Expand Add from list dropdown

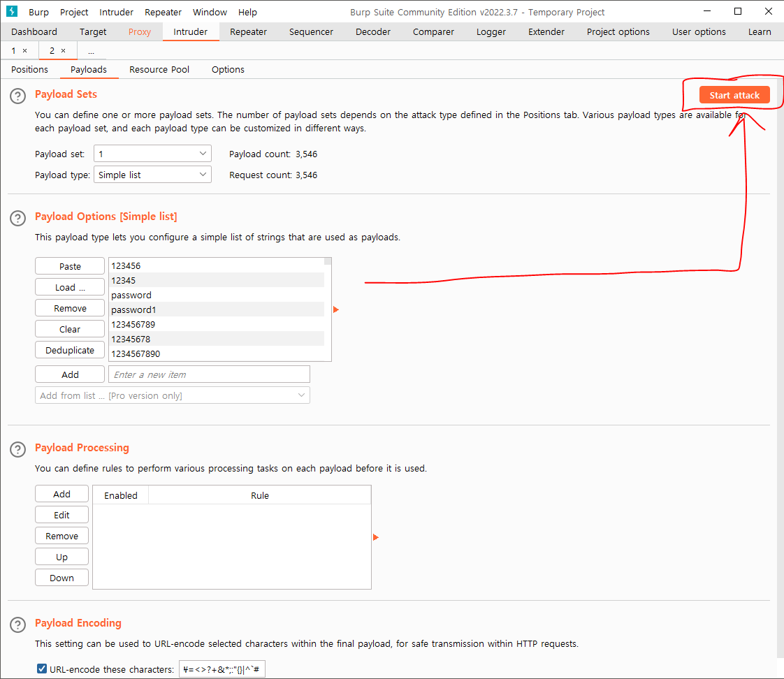point(173,395)
